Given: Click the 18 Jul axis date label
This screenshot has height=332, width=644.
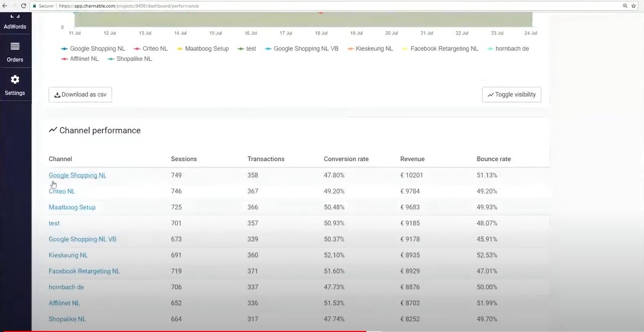Looking at the screenshot, I should 321,33.
